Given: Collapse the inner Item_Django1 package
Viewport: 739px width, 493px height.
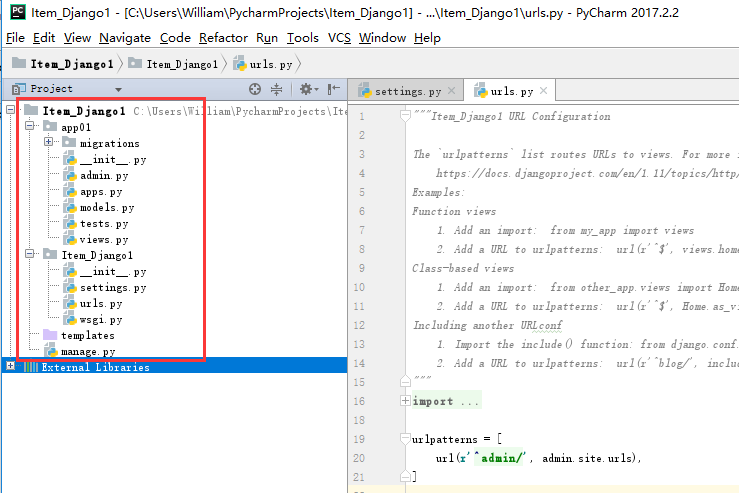Looking at the screenshot, I should pos(29,254).
